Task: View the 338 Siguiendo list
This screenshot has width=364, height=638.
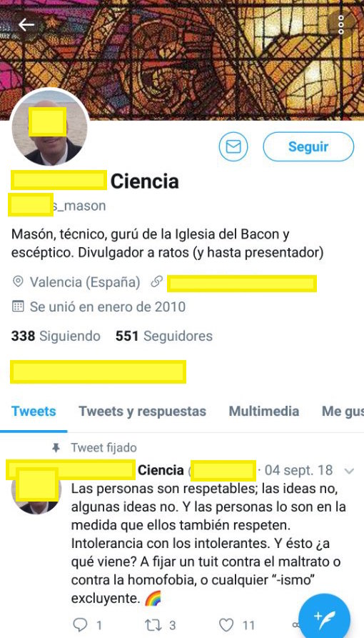Action: 56,336
